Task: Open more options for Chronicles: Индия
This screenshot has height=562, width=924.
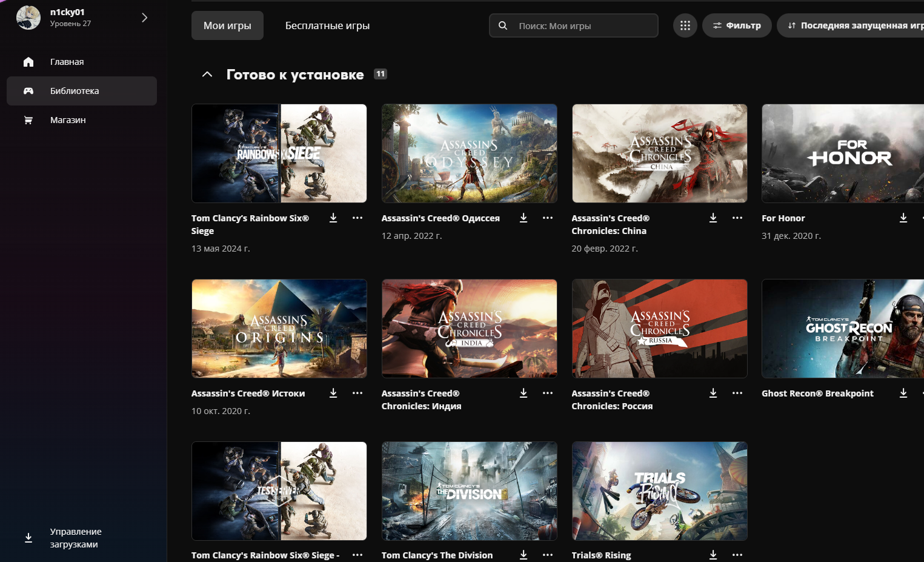Action: [548, 393]
